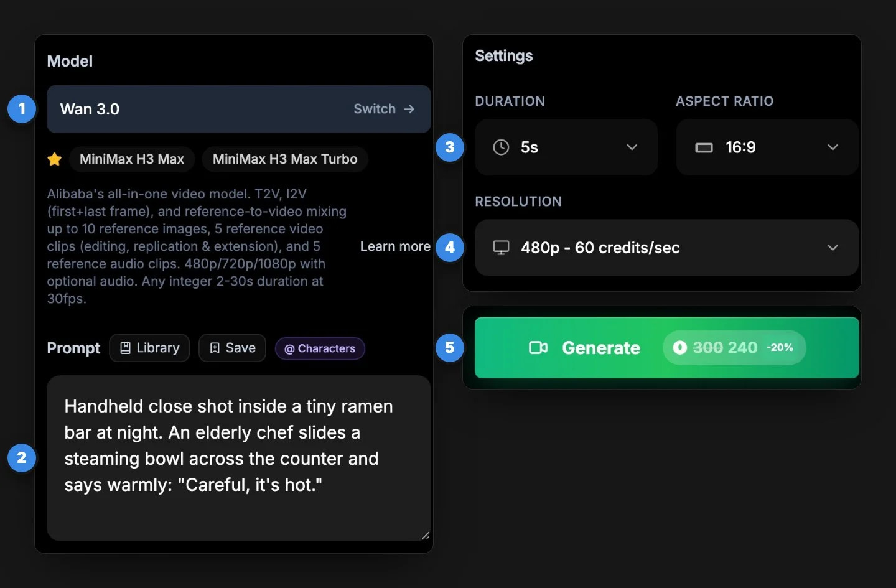Click the struck-through 300 credit price
Viewport: 896px width, 588px height.
pos(708,348)
